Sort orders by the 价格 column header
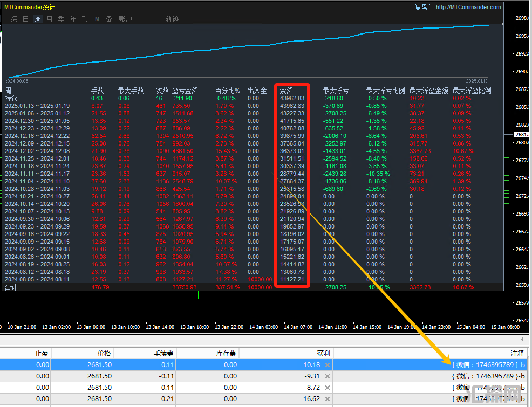 point(104,353)
